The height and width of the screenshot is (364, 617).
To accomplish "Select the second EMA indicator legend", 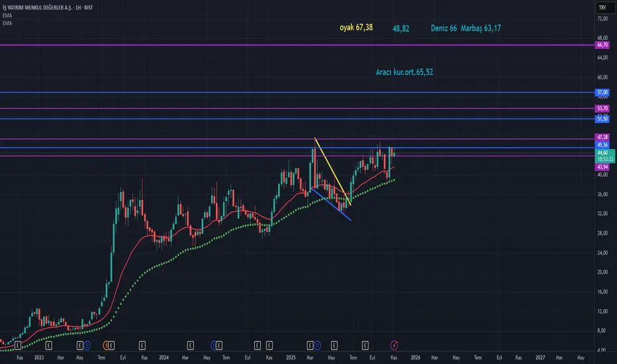I will [x=8, y=23].
